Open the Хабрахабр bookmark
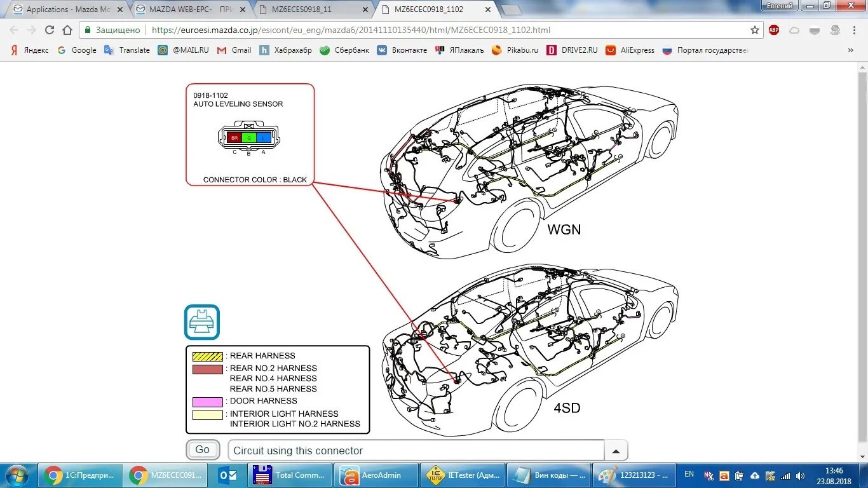 pyautogui.click(x=285, y=50)
